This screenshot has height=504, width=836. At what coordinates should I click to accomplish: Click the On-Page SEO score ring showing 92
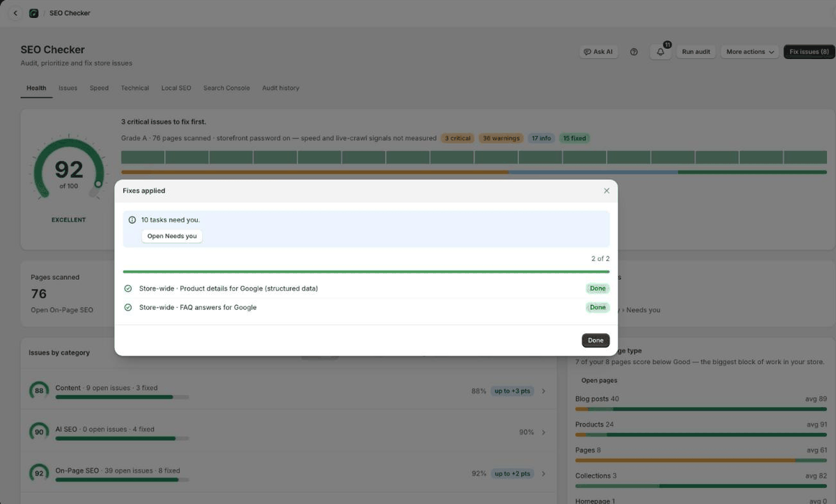(x=39, y=473)
